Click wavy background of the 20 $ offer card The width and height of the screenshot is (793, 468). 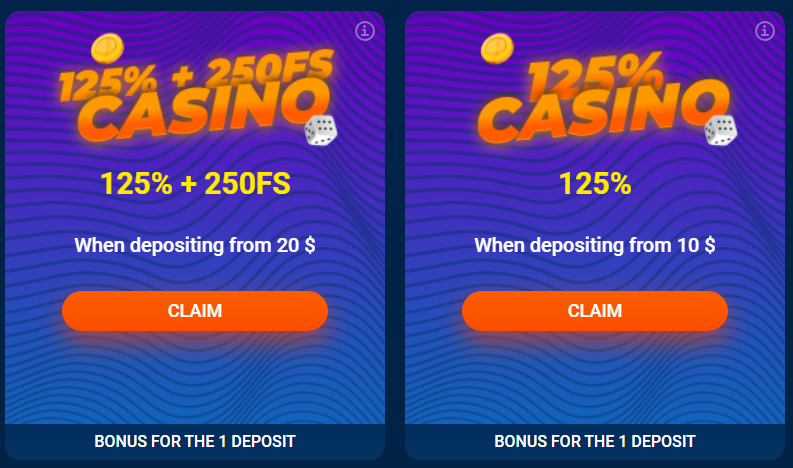click(x=195, y=380)
